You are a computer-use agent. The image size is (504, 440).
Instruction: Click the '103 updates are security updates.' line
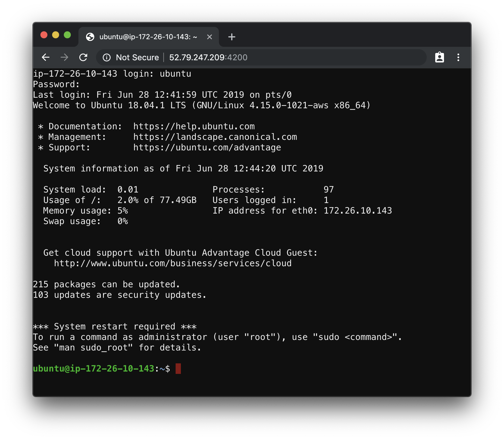119,295
